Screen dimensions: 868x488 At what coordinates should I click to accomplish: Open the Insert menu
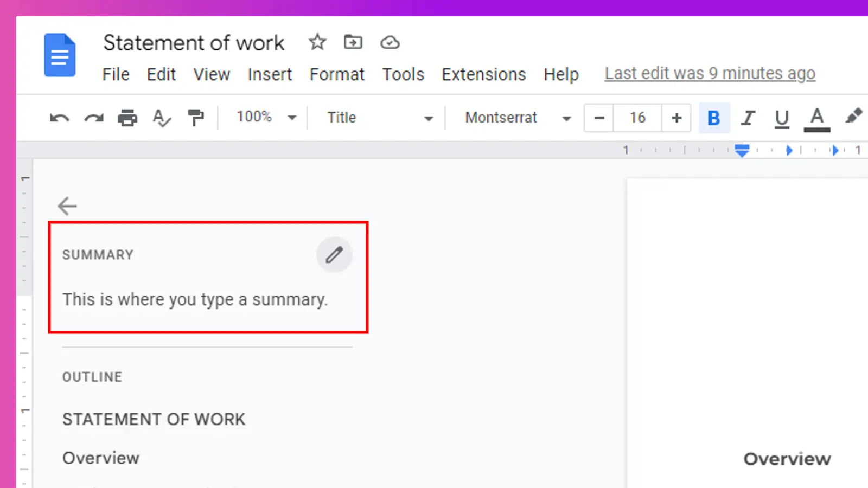coord(270,74)
